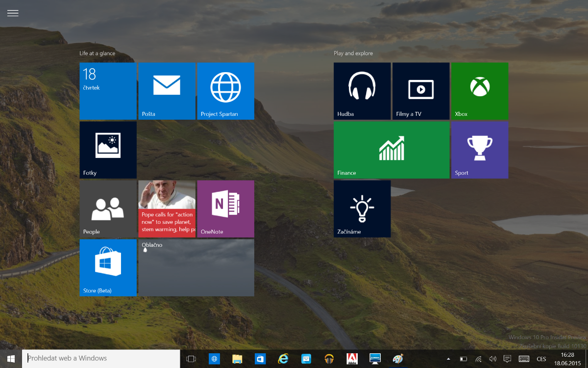Click the Windows Start button
The width and height of the screenshot is (588, 368).
(11, 359)
